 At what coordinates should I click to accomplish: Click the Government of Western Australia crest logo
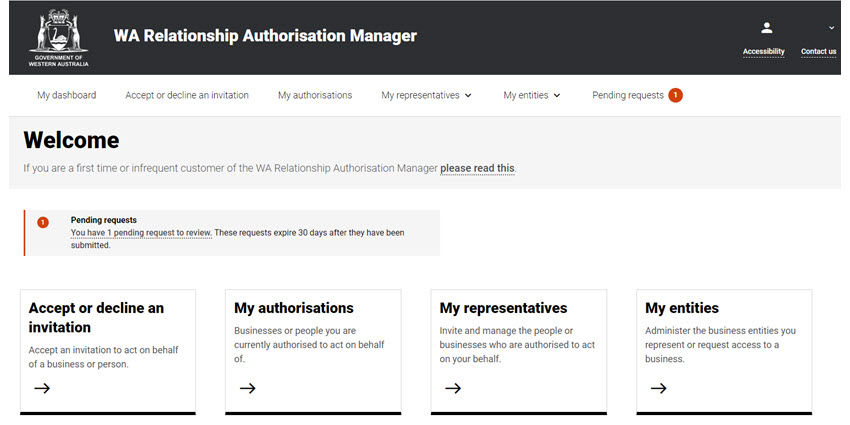click(x=61, y=37)
